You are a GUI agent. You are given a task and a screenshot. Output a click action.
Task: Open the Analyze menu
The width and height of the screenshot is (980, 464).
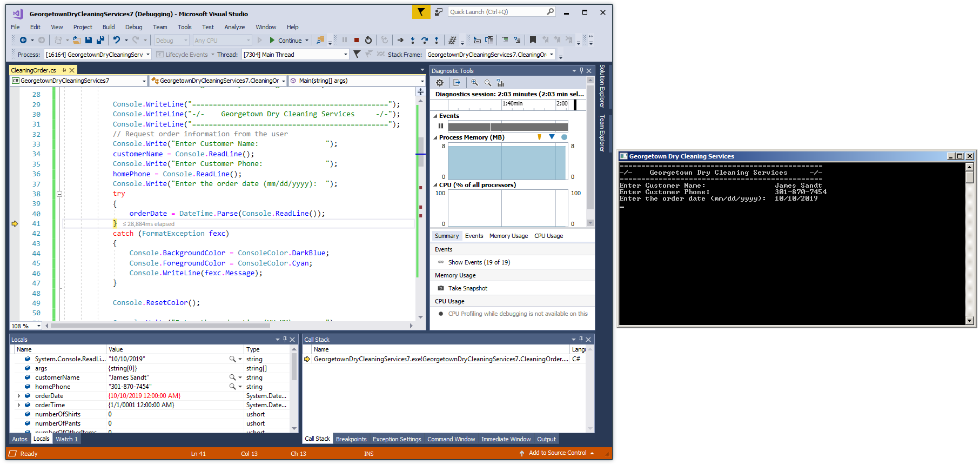tap(234, 27)
